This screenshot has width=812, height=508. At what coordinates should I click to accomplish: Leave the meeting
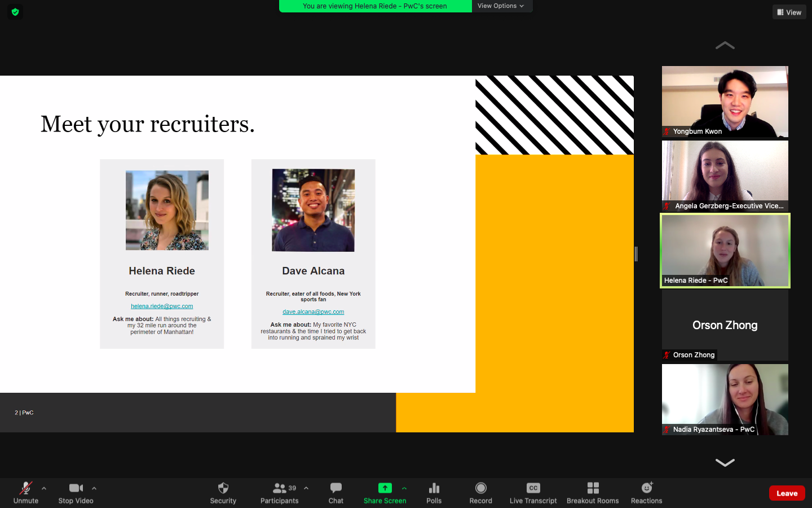(787, 493)
